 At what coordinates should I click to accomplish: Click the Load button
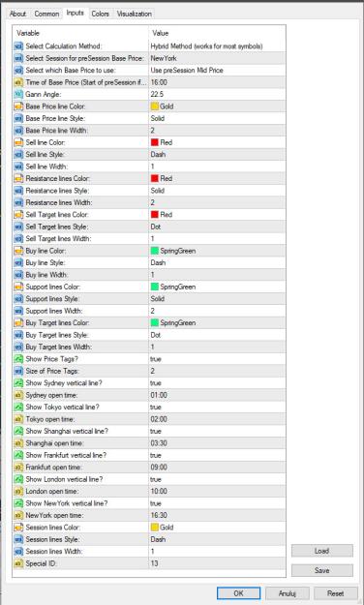(x=322, y=551)
